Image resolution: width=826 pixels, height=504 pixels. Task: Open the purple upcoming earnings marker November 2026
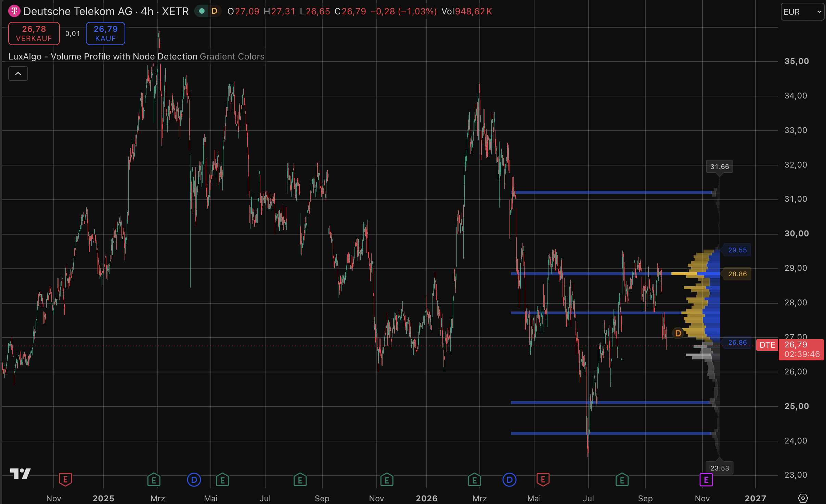click(706, 479)
